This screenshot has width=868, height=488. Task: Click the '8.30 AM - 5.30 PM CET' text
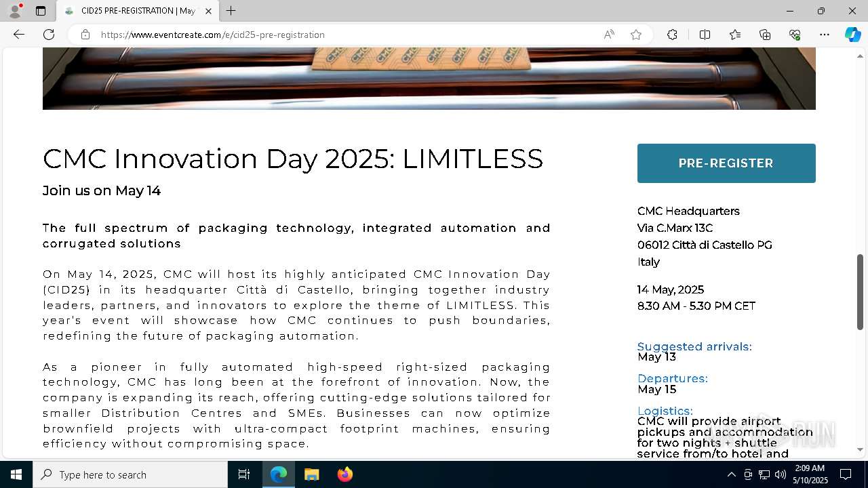tap(696, 306)
